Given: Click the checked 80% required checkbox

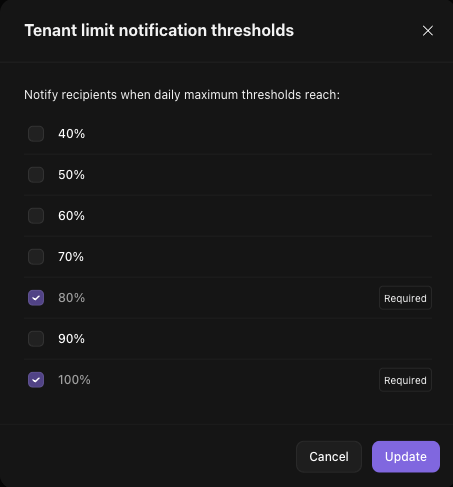Looking at the screenshot, I should coord(36,298).
